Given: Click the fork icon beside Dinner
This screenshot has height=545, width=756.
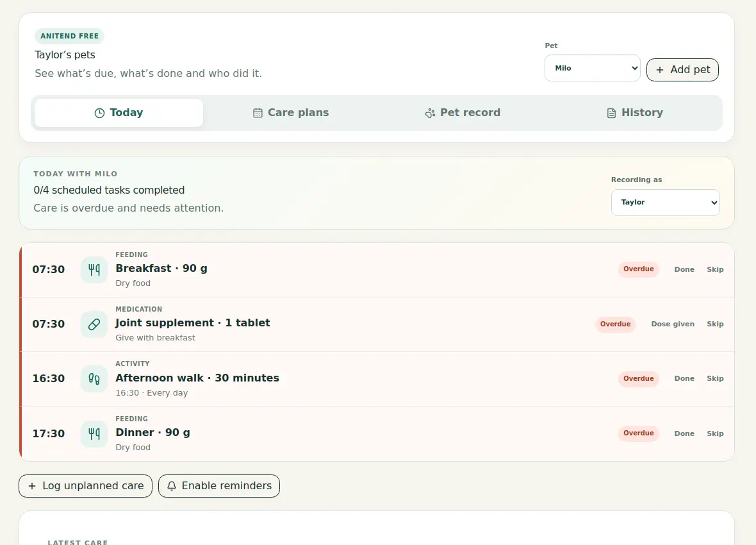Looking at the screenshot, I should click(94, 433).
